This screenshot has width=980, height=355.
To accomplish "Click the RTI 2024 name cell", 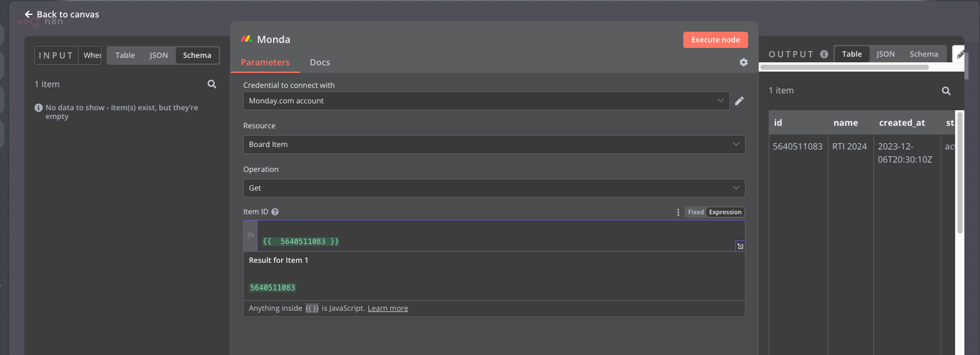I will tap(849, 146).
